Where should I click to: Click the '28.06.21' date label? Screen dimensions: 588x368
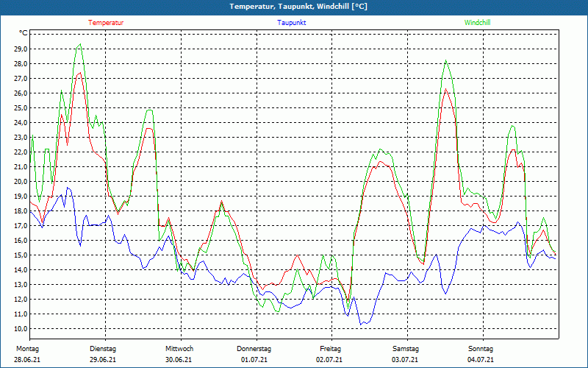[27, 360]
